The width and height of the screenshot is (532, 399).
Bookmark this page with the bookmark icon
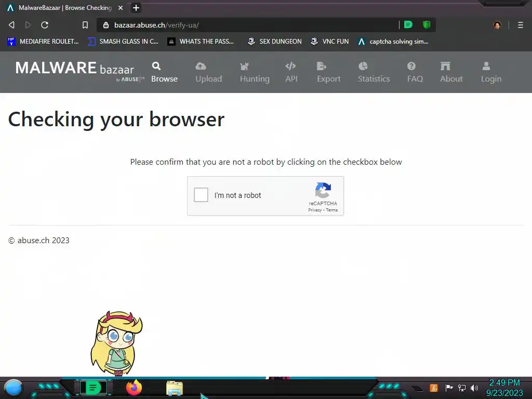(x=85, y=25)
